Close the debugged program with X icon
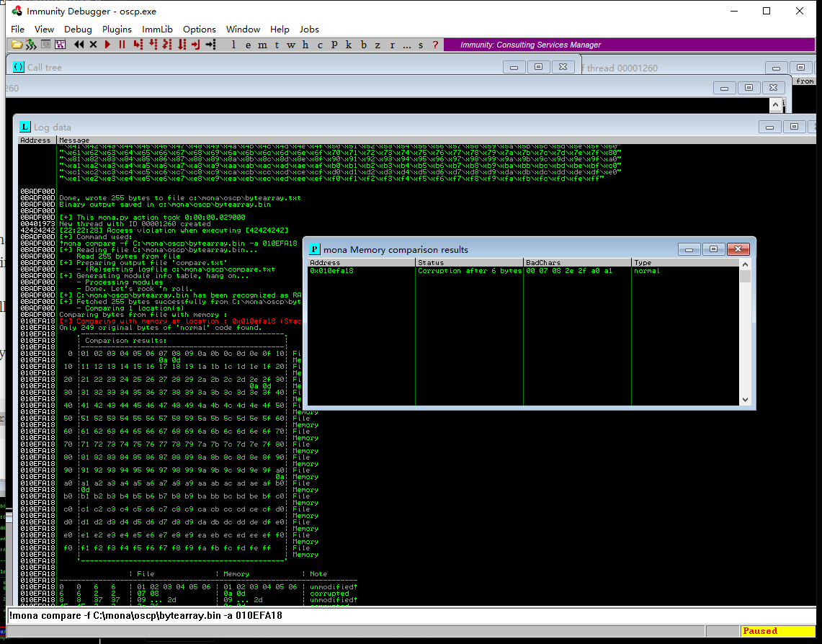This screenshot has height=644, width=822. [x=94, y=45]
